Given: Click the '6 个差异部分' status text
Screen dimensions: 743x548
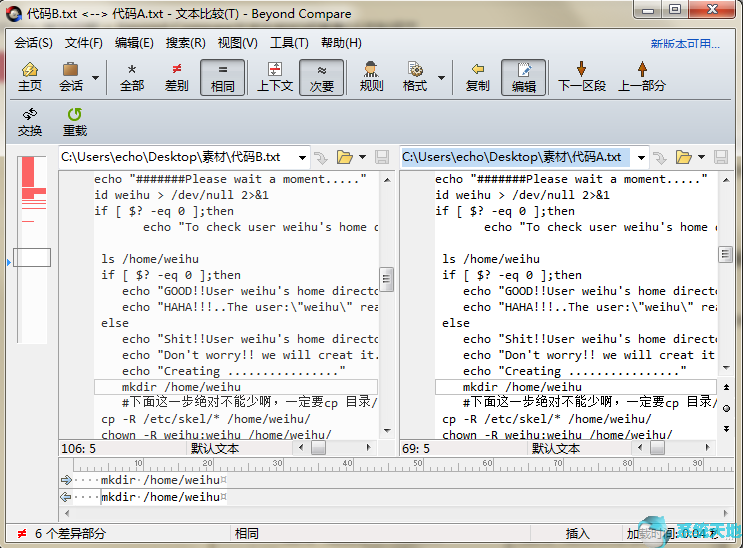Looking at the screenshot, I should 70,534.
